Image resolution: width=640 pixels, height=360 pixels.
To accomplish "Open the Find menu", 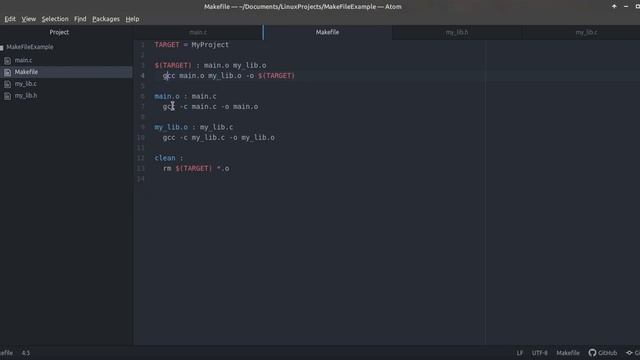I will click(80, 19).
